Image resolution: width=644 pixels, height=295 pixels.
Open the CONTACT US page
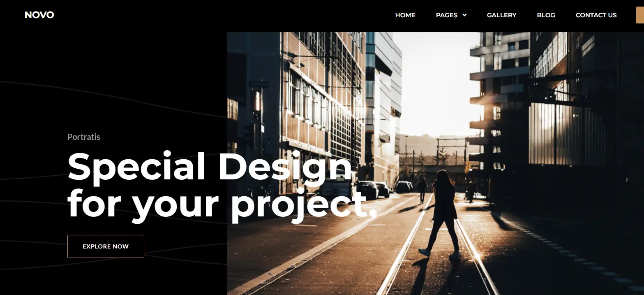tap(596, 15)
